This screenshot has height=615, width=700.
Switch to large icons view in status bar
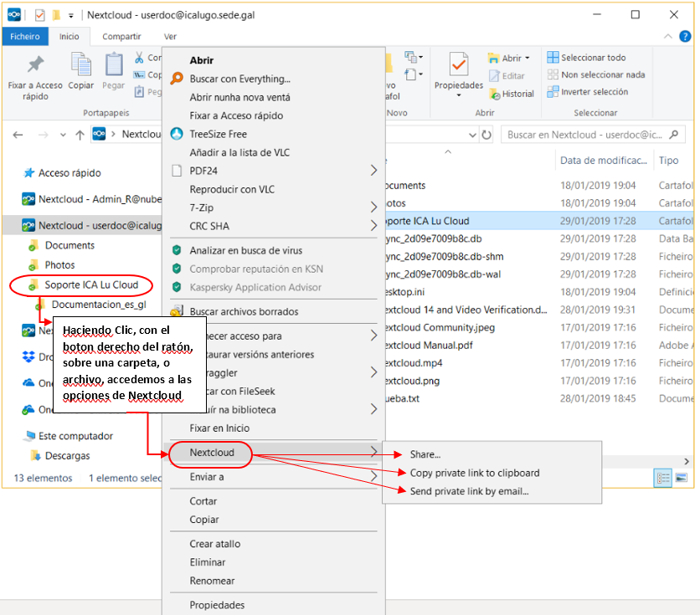(x=681, y=478)
